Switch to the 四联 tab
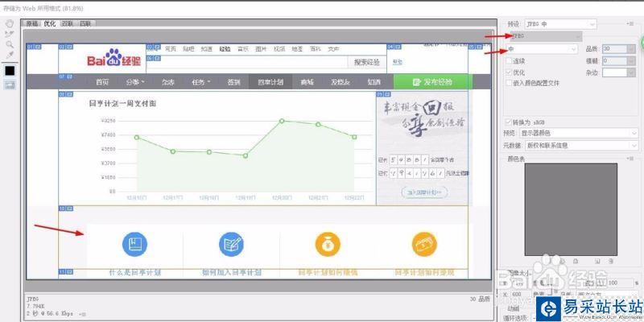 point(85,24)
